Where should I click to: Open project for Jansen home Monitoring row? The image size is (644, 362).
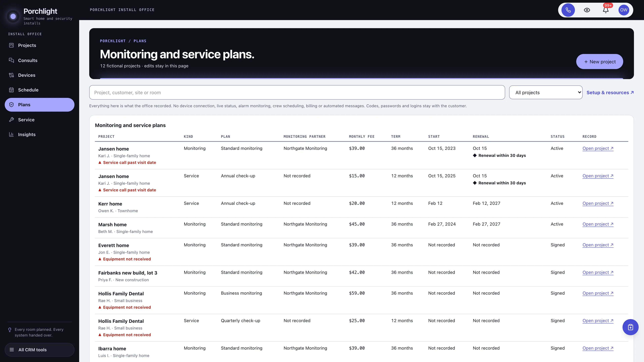tap(598, 148)
